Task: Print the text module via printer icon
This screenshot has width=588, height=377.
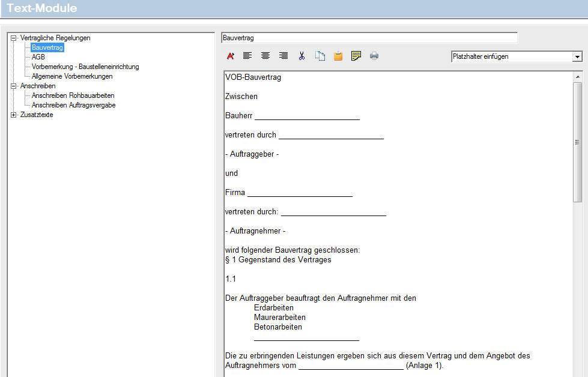Action: (x=374, y=55)
